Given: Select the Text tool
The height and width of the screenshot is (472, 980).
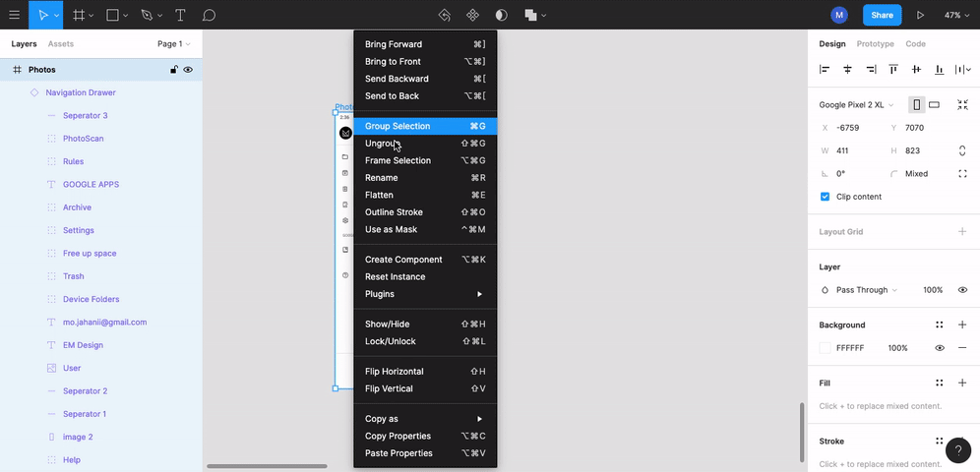Looking at the screenshot, I should click(x=180, y=15).
